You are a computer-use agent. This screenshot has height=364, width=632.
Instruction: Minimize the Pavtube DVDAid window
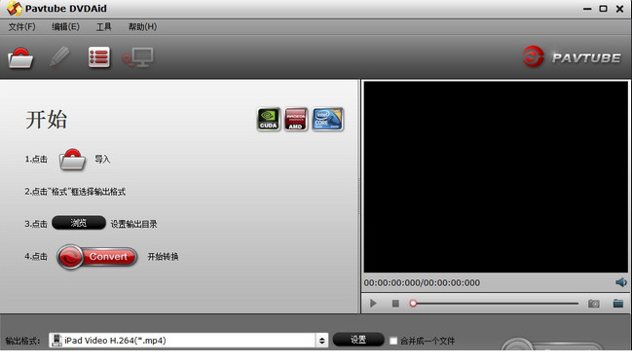587,9
